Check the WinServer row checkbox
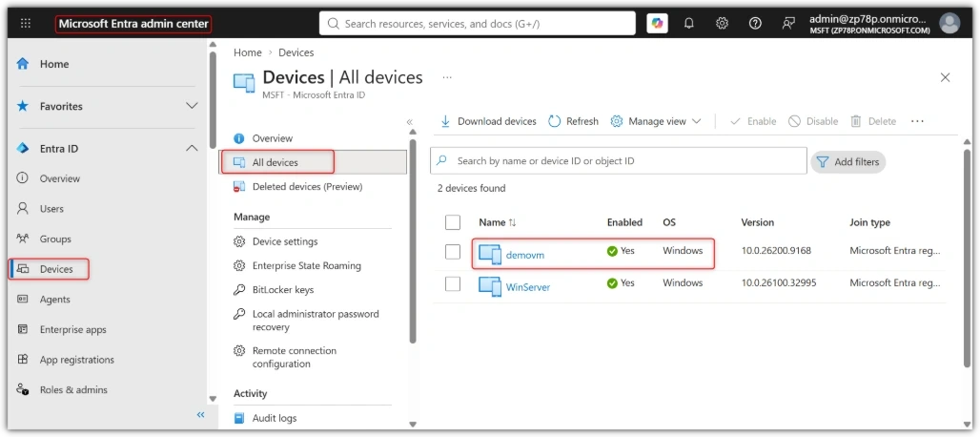The image size is (980, 437). (453, 283)
